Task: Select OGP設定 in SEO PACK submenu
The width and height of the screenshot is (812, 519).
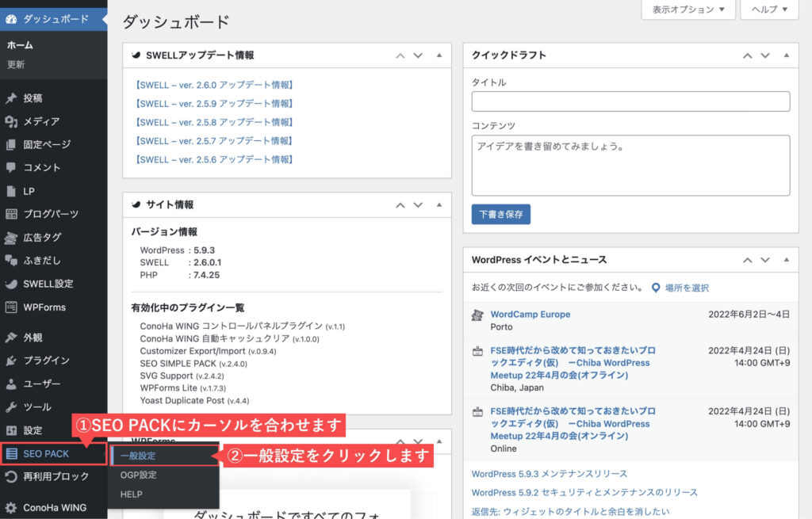Action: pos(138,475)
